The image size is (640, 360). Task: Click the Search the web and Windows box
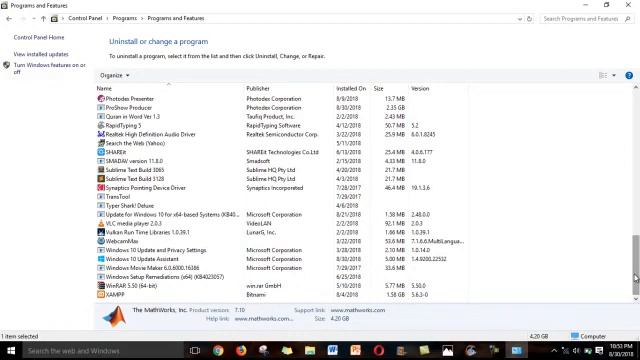(102, 351)
